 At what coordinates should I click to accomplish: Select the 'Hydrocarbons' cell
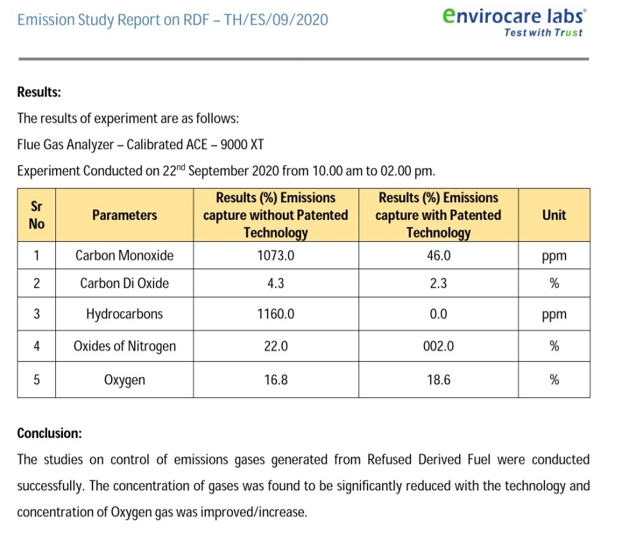click(x=125, y=314)
